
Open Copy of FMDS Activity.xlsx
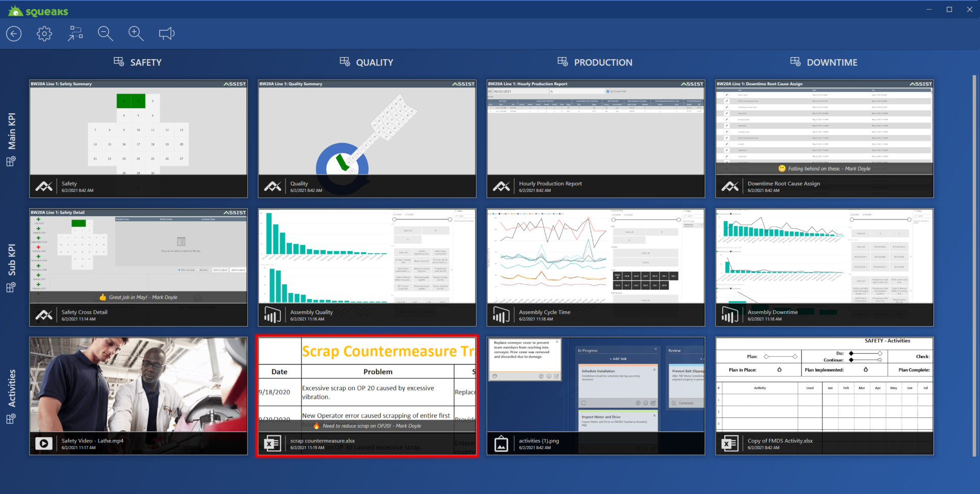tap(780, 440)
